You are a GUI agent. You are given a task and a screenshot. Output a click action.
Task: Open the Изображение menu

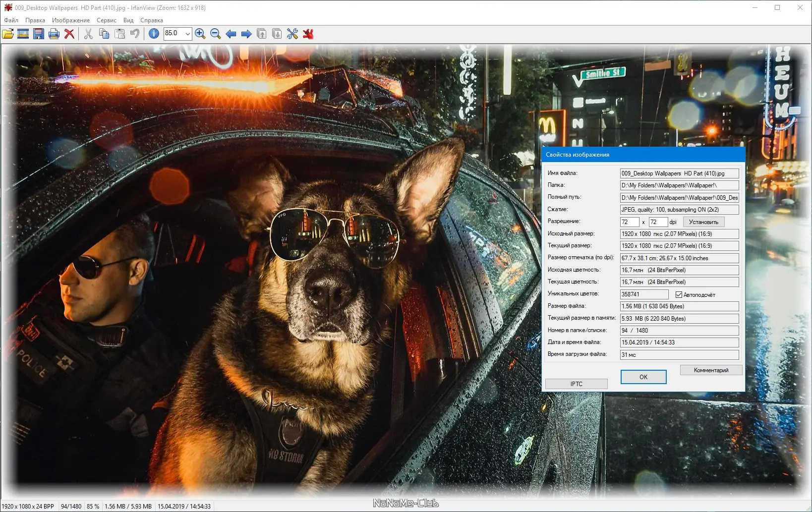[x=71, y=20]
